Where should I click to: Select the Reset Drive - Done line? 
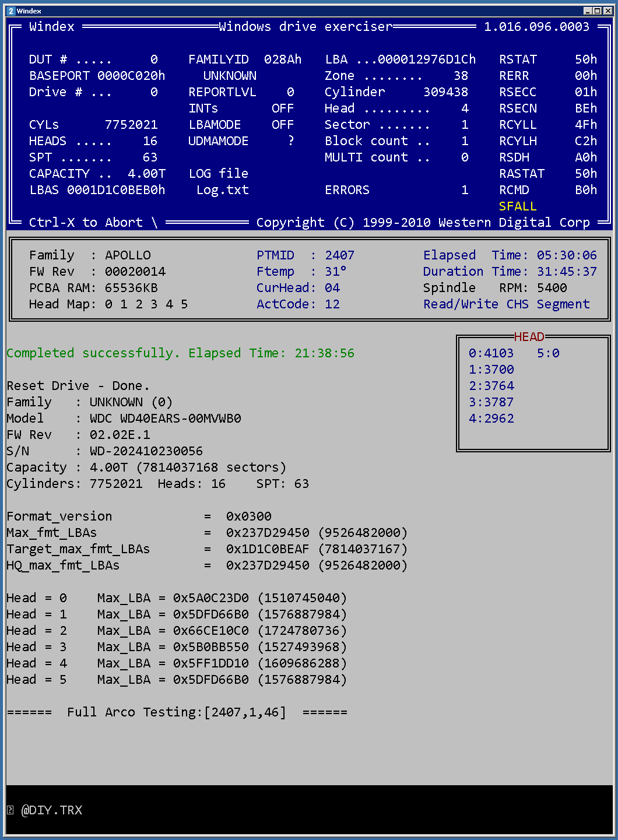[78, 386]
